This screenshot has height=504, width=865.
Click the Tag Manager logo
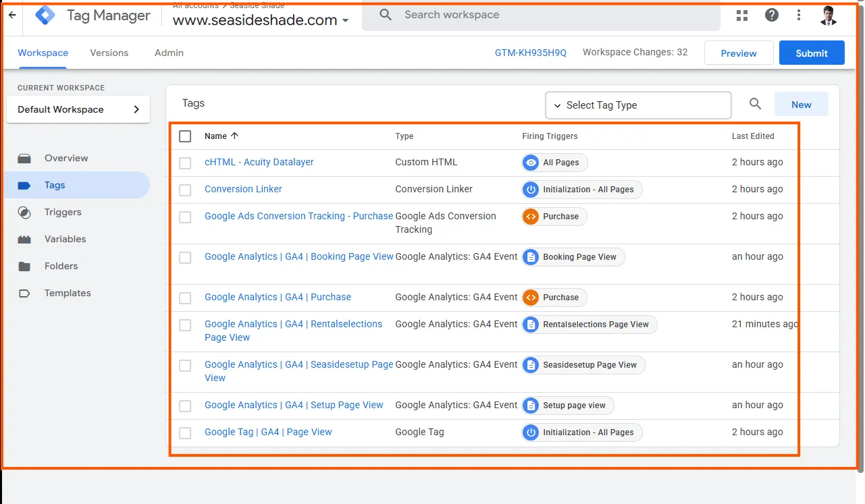tap(45, 16)
